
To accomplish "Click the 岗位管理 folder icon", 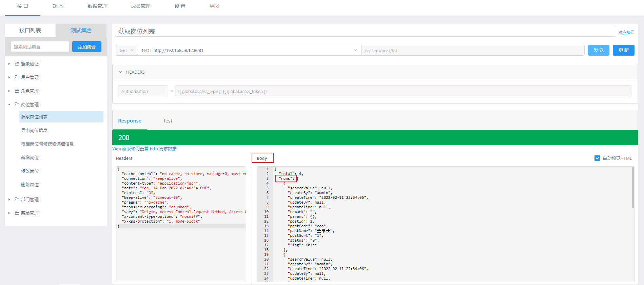I will click(17, 104).
